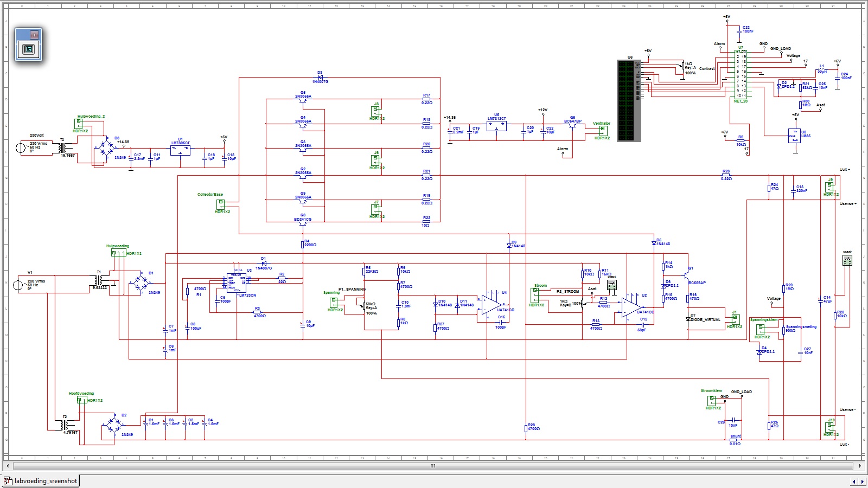Select header connector J9
Screen dimensions: 868x488
[829, 187]
